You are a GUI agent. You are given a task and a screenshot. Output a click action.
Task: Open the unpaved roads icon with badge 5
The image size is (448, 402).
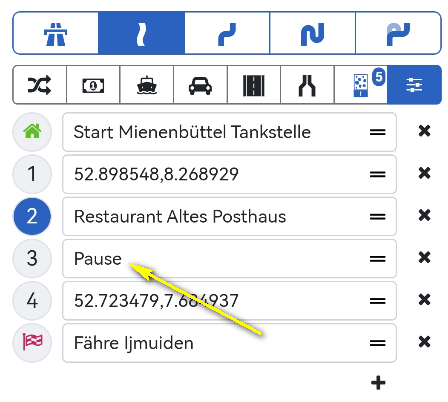point(361,85)
